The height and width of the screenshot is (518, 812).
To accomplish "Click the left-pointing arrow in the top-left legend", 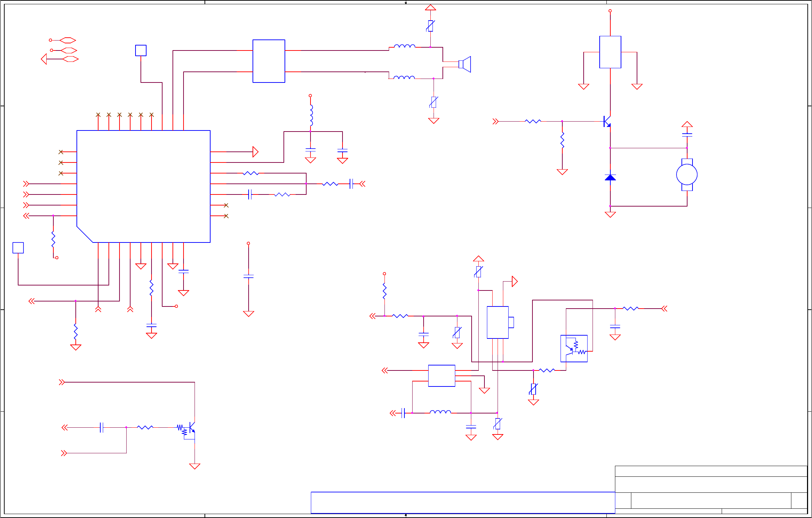I will coord(44,59).
